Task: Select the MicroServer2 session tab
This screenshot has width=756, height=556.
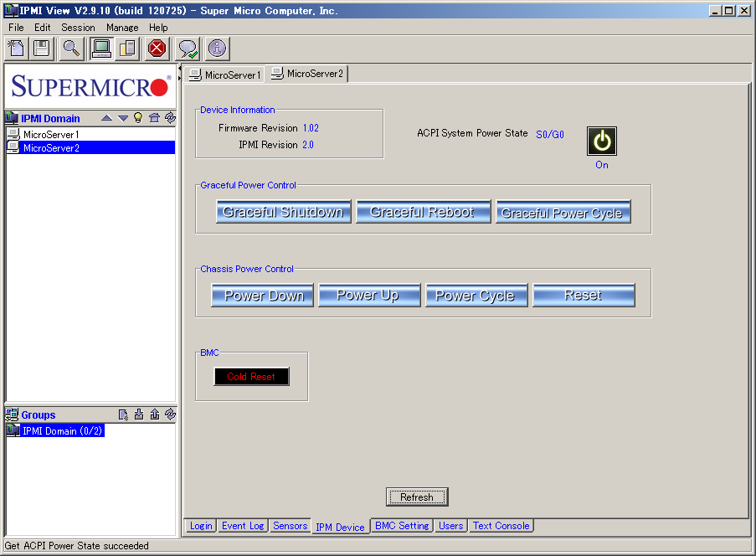Action: click(307, 74)
